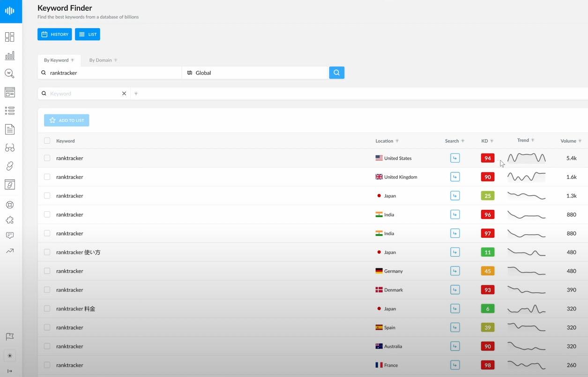Open the document page icon in sidebar
Image resolution: width=588 pixels, height=377 pixels.
coord(10,129)
